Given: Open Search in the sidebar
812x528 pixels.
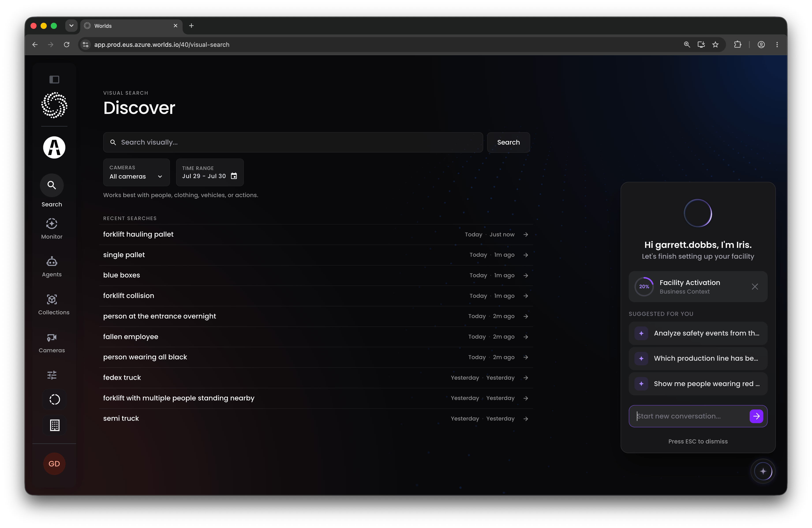Looking at the screenshot, I should (52, 190).
